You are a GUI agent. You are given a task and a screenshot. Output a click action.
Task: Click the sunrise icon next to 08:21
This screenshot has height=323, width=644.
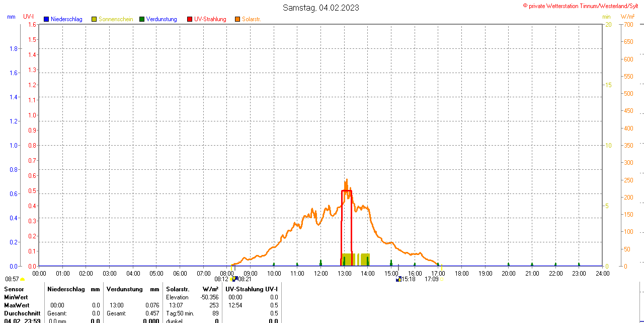(234, 279)
